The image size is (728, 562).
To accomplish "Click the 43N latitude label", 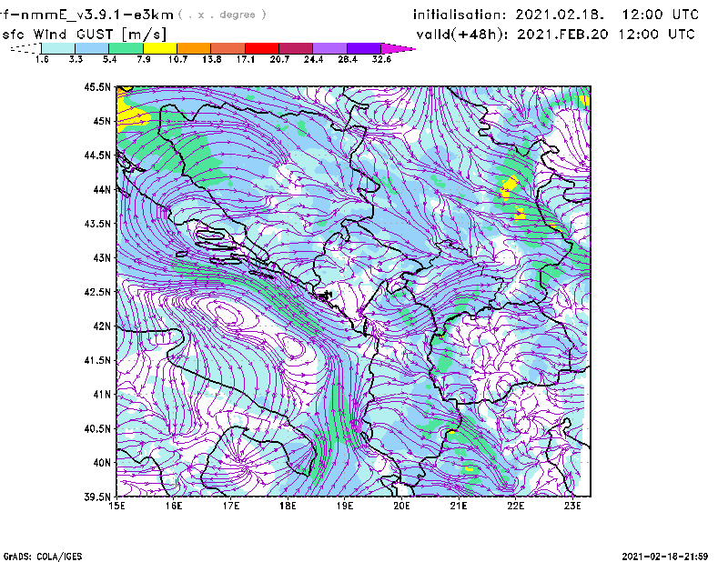I will pos(102,257).
